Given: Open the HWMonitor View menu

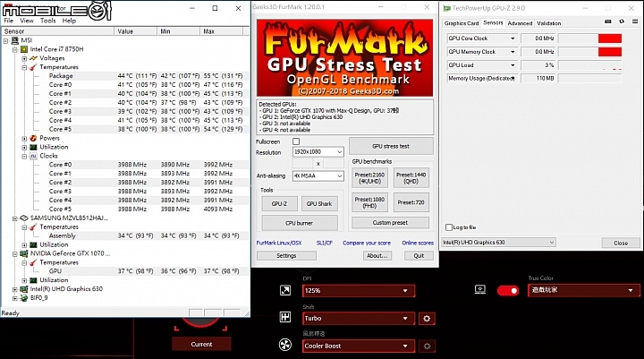Looking at the screenshot, I should (27, 21).
